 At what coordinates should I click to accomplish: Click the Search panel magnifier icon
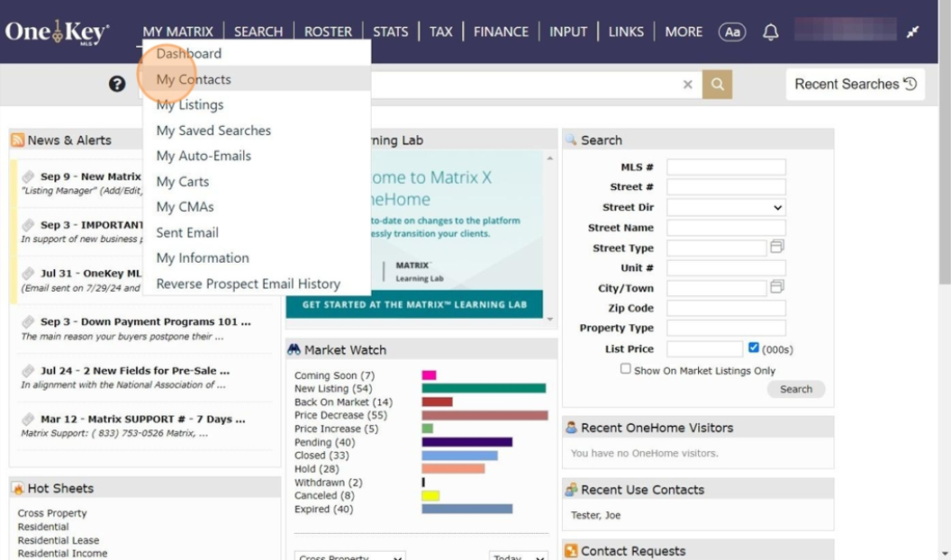pos(571,140)
